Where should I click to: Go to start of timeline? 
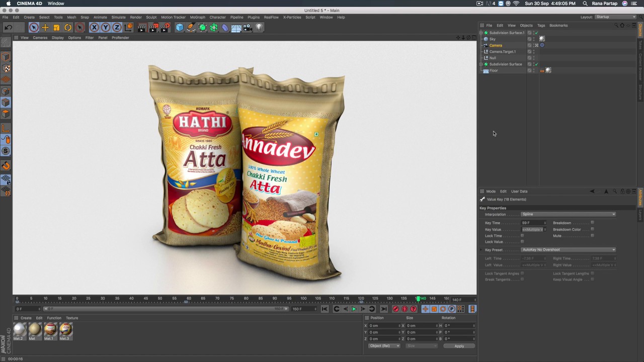click(x=325, y=309)
